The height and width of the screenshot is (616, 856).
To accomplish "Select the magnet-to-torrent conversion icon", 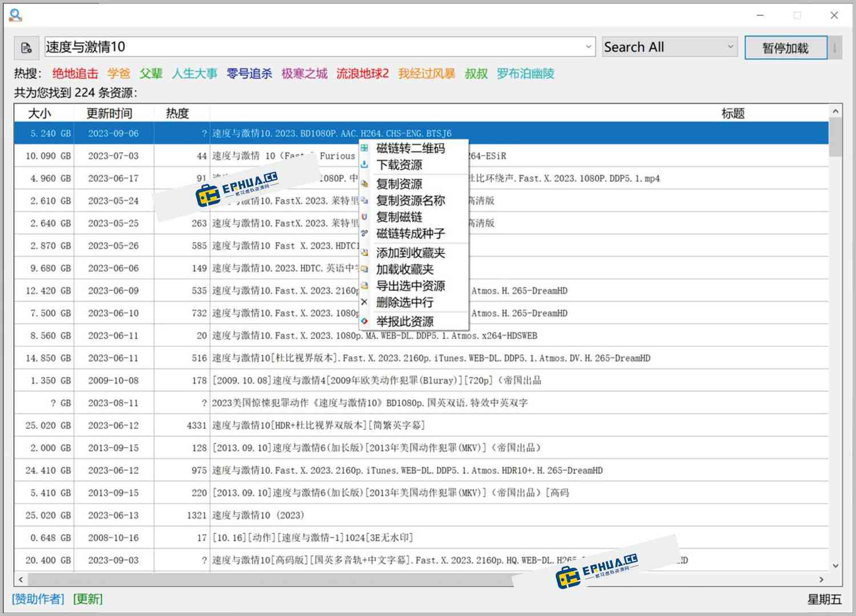I will coord(365,233).
